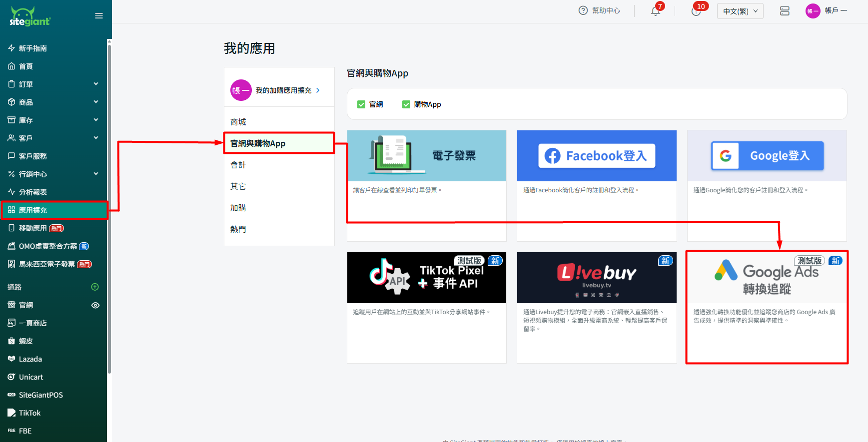Toggle the eye icon next to 官網
The height and width of the screenshot is (442, 868).
click(x=95, y=305)
